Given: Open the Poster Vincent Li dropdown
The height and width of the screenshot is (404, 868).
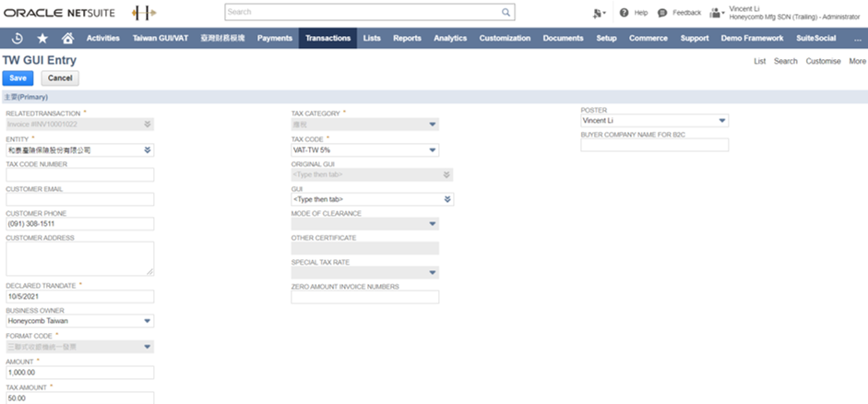Looking at the screenshot, I should click(722, 121).
